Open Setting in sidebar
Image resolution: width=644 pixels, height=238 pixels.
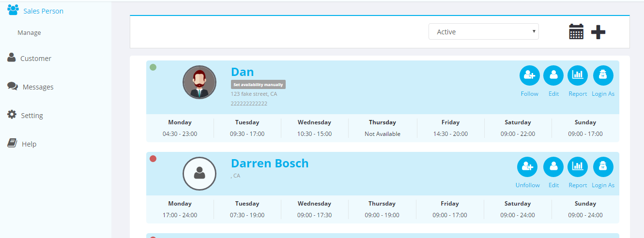(32, 116)
